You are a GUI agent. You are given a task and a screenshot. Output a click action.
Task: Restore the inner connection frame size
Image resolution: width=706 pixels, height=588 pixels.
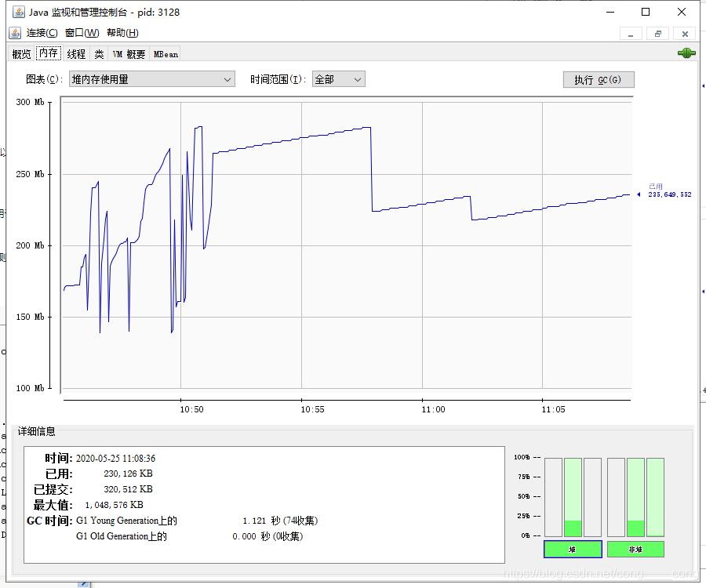657,34
